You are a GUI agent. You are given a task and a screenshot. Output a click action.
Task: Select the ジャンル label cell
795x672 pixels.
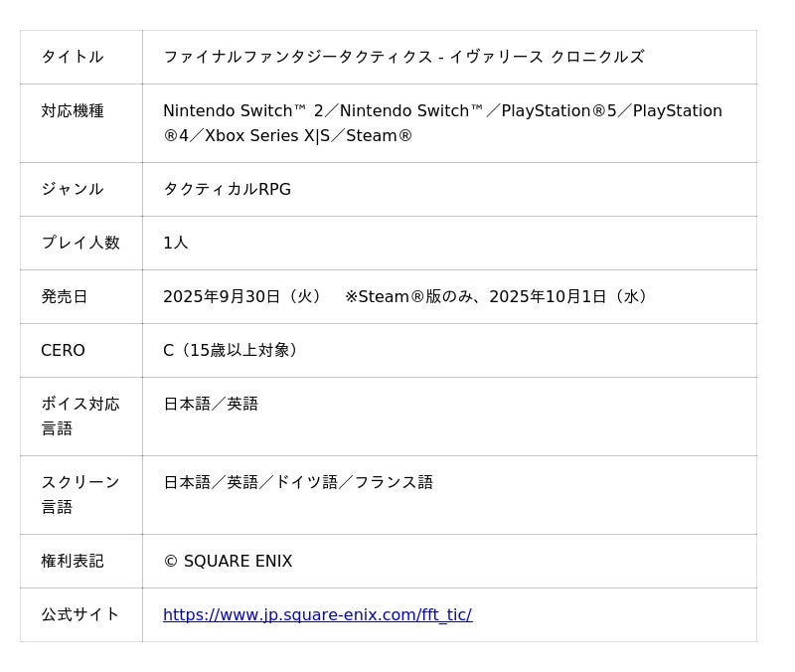click(72, 189)
